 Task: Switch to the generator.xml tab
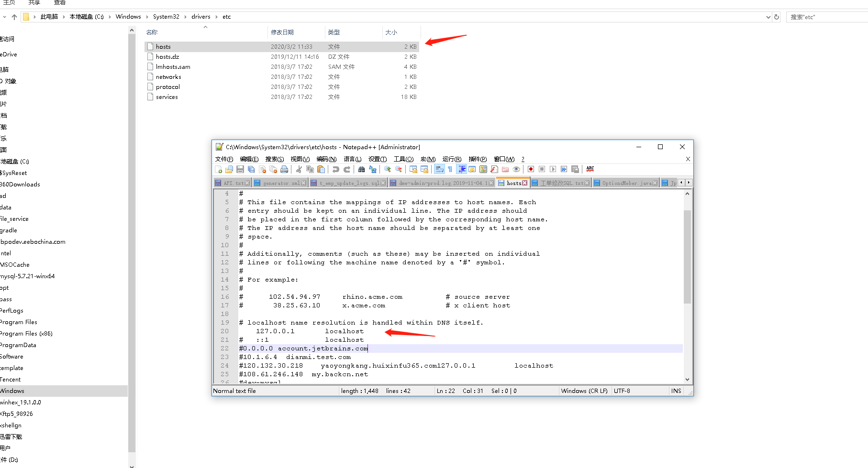click(280, 183)
